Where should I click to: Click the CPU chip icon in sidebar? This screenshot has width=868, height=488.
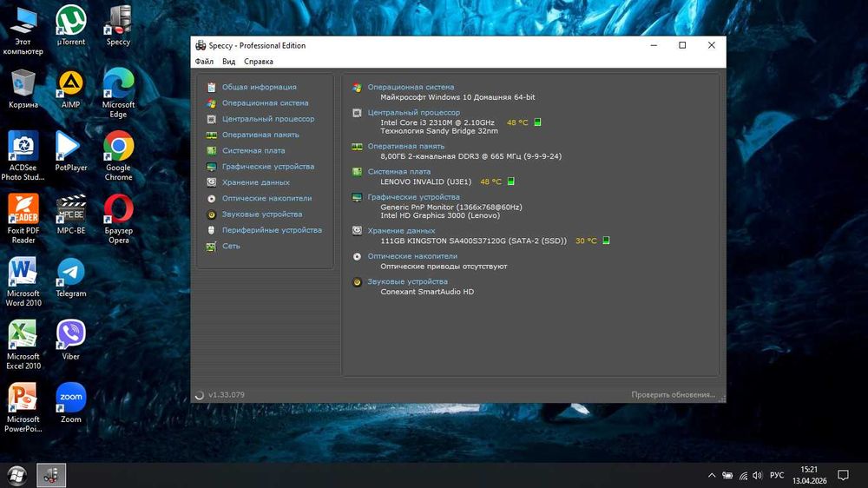tap(212, 119)
